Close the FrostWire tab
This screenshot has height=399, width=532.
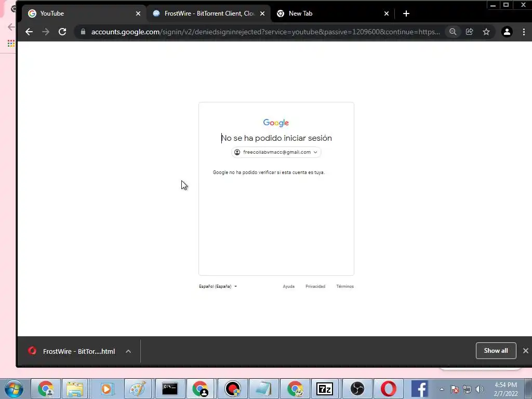(262, 14)
